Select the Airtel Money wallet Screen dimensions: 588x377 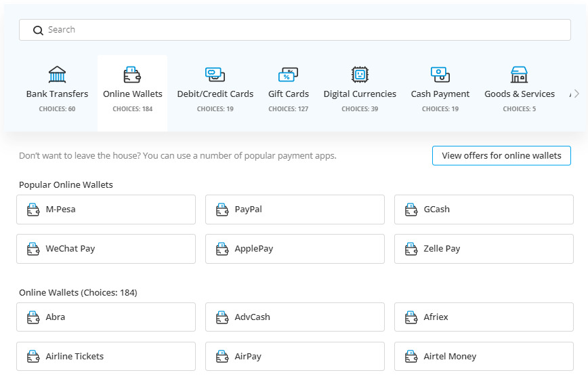pyautogui.click(x=484, y=357)
